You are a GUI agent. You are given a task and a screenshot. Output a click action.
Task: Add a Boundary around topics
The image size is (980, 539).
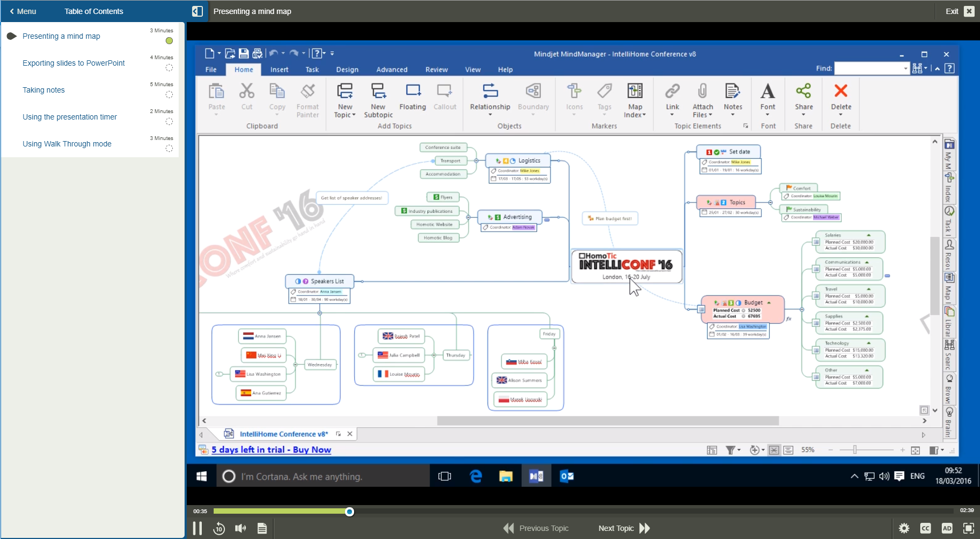coord(533,97)
